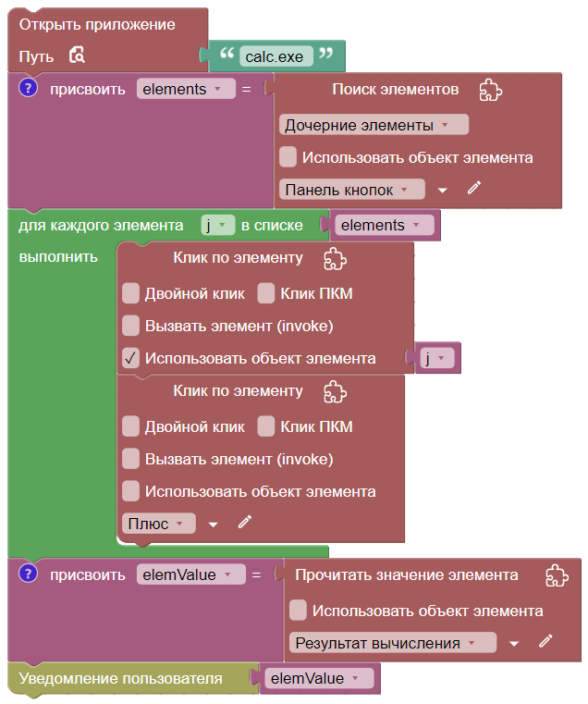Toggle Использовать объект элемента in Поиск элементов

(288, 156)
